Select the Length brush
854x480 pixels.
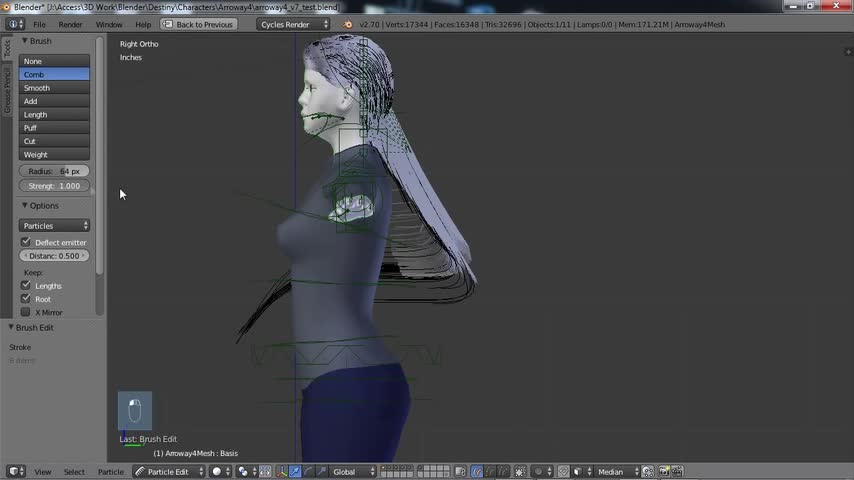[x=54, y=114]
